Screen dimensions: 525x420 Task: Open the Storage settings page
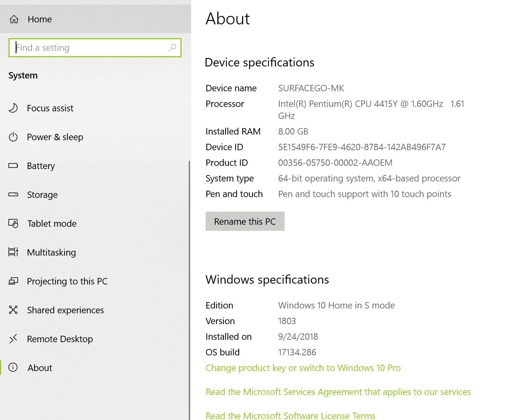[42, 195]
